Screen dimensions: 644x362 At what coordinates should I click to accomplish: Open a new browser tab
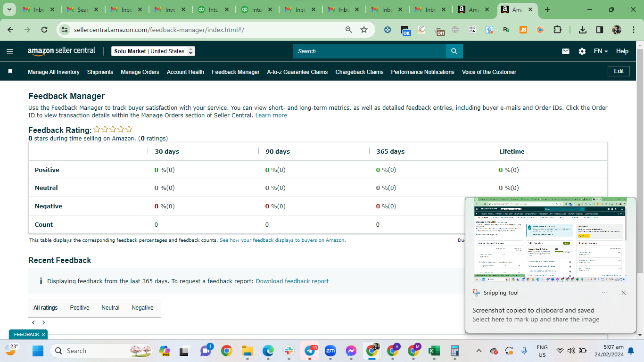pos(547,9)
